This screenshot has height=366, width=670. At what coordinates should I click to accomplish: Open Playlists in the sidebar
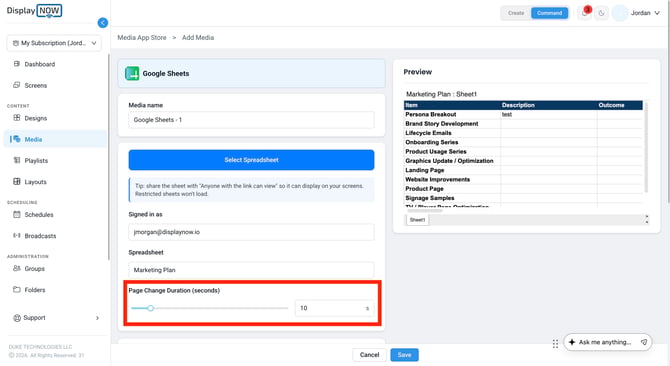36,161
